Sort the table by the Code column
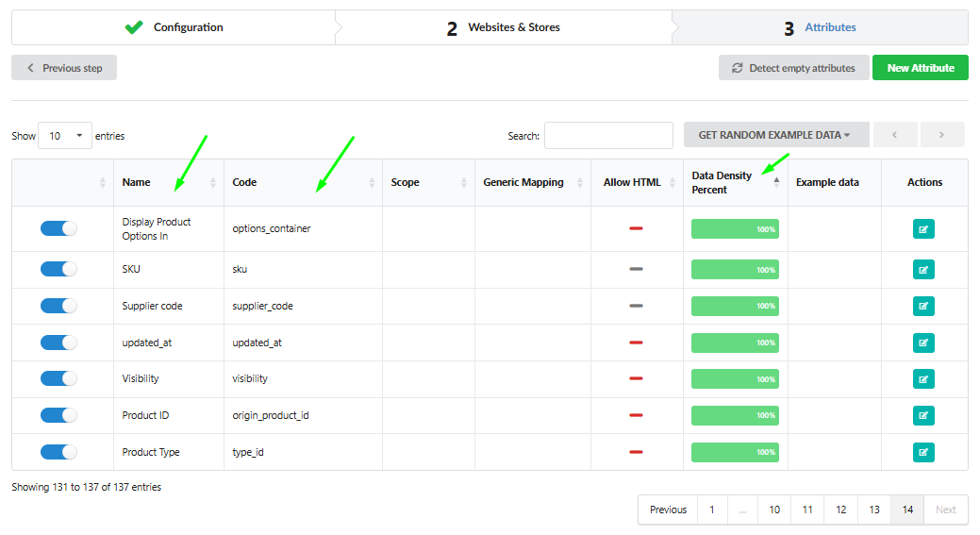This screenshot has height=535, width=980. [x=372, y=182]
